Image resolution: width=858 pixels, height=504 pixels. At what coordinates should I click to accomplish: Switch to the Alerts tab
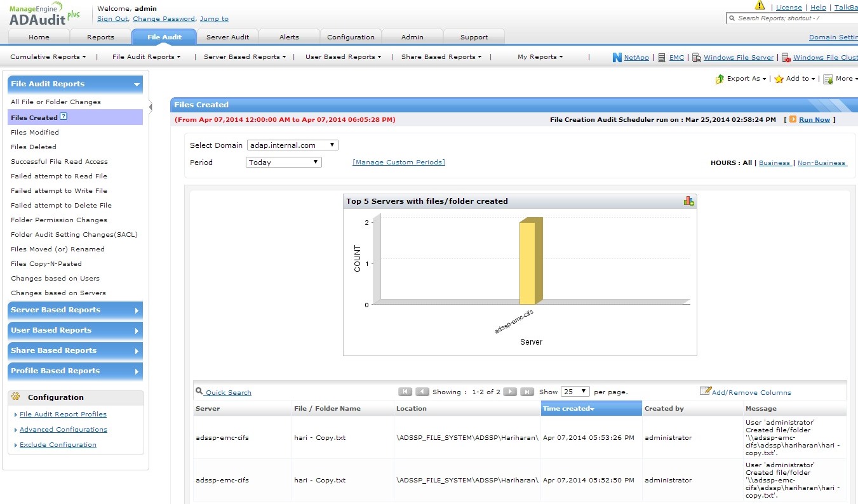289,37
